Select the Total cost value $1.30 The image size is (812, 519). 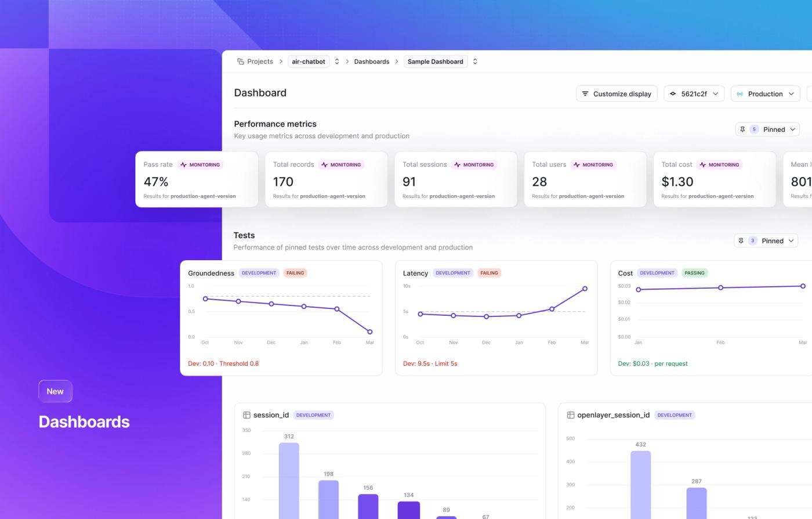pos(677,182)
